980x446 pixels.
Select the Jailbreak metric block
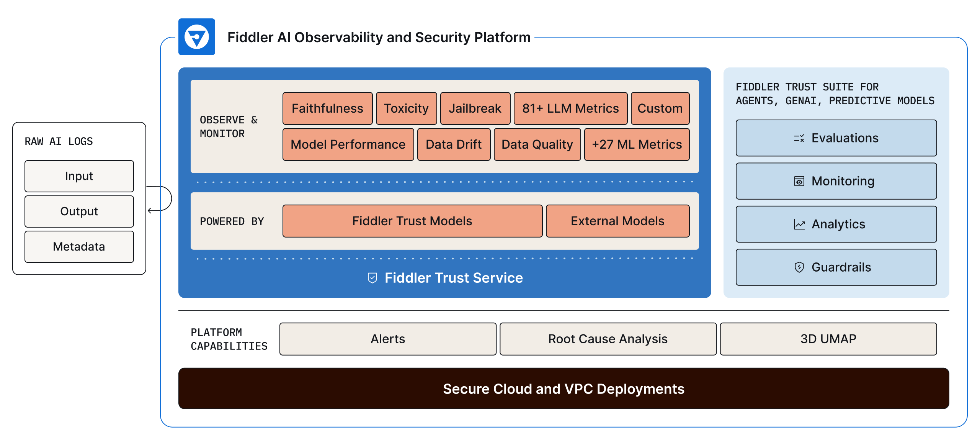475,108
